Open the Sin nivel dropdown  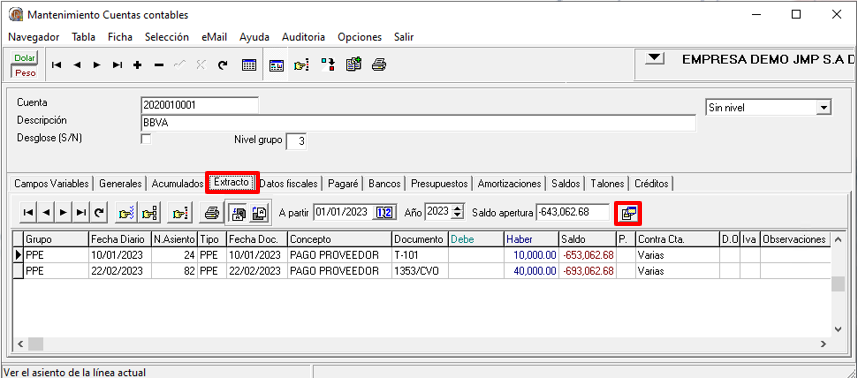click(823, 108)
